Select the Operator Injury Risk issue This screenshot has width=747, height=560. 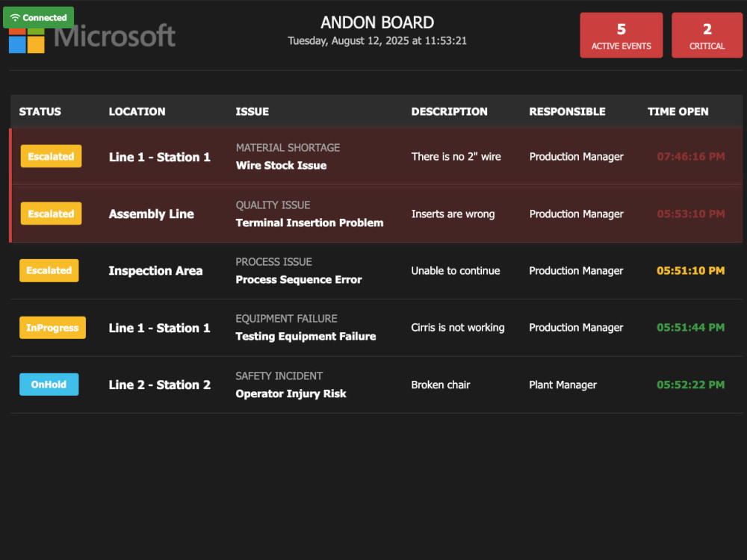point(291,393)
